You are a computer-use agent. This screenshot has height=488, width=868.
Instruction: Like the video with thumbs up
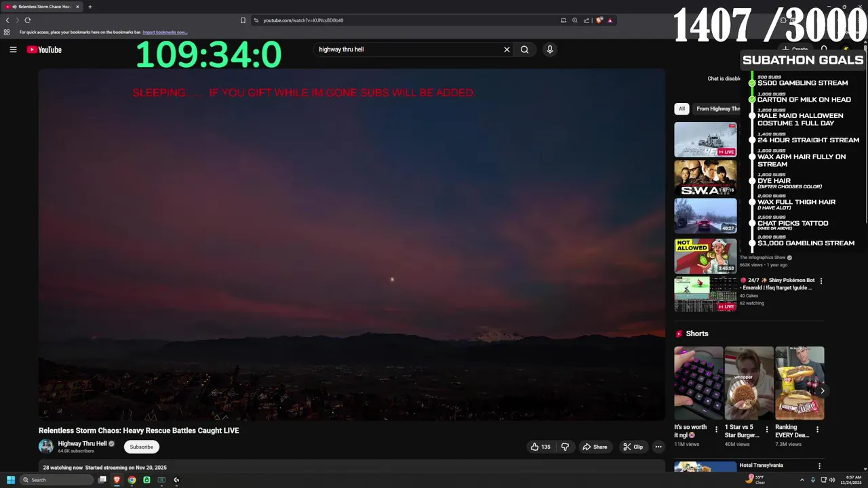[541, 447]
